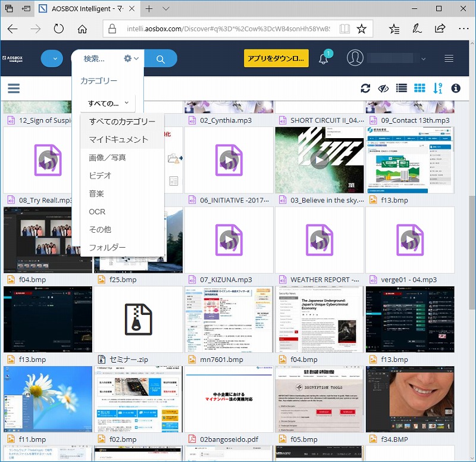Click PDF icon beside 02bangoseido.pdf
The image size is (476, 462).
[x=192, y=439]
